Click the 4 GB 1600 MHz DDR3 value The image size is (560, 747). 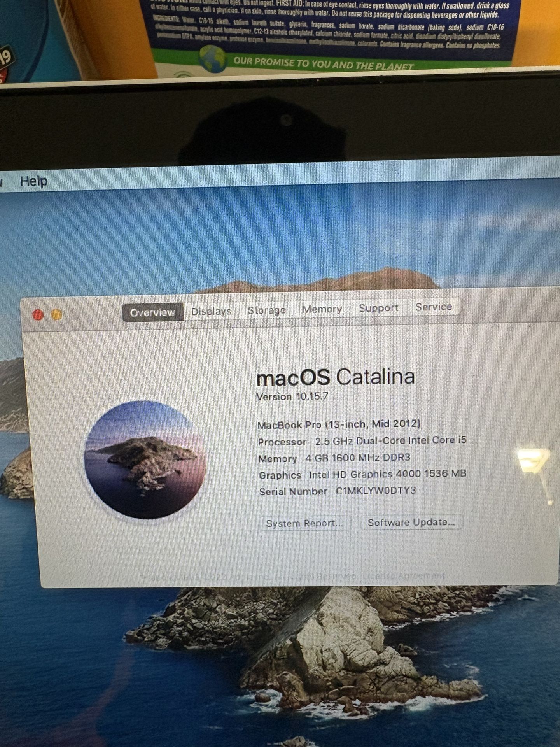(358, 458)
